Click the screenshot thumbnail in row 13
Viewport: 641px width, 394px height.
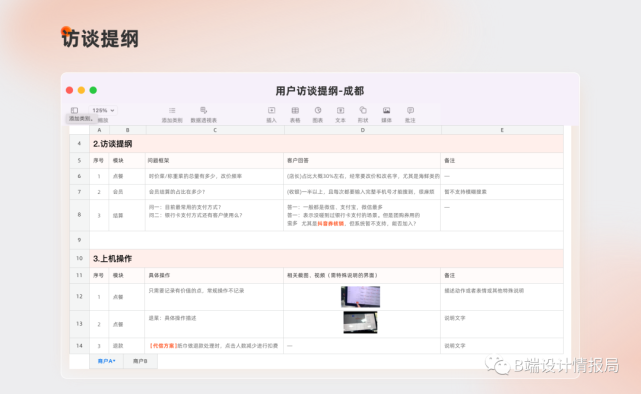(x=360, y=322)
